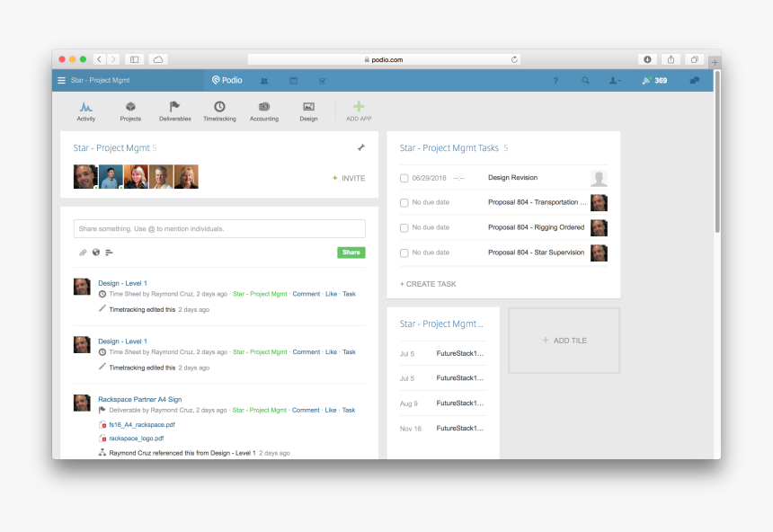Click Like on Rackspace Partner post
Image resolution: width=773 pixels, height=532 pixels.
point(331,410)
